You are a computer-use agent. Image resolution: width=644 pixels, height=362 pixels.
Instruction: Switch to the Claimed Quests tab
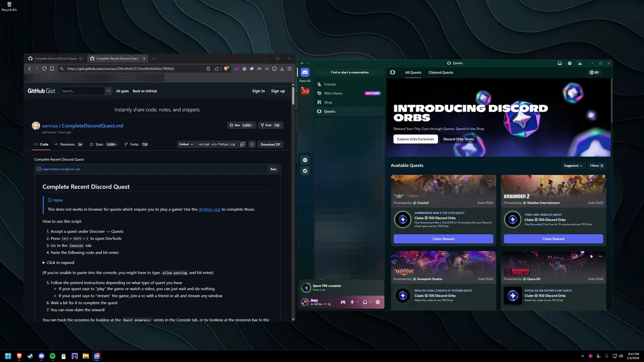click(x=441, y=72)
